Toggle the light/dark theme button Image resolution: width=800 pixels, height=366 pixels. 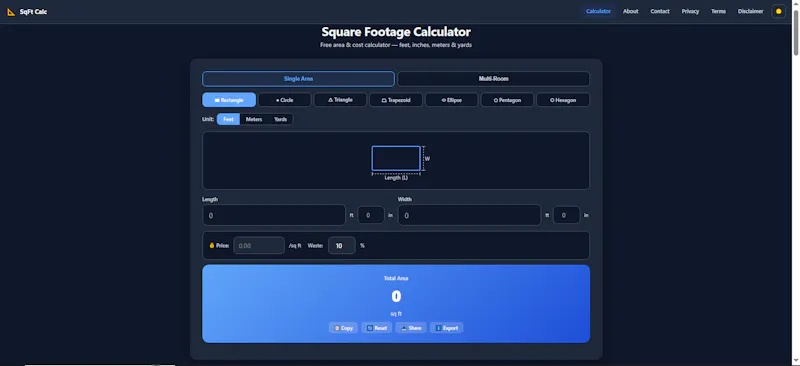coord(778,11)
